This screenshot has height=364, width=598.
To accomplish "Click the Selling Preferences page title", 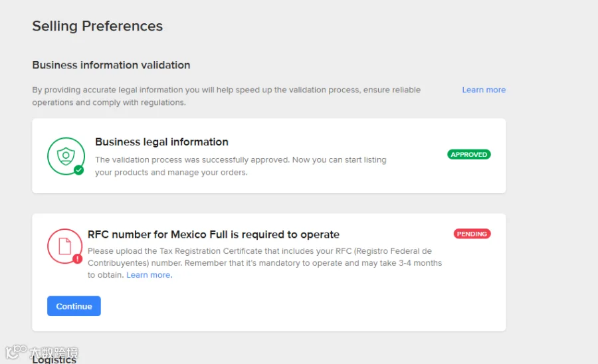I will coord(97,26).
